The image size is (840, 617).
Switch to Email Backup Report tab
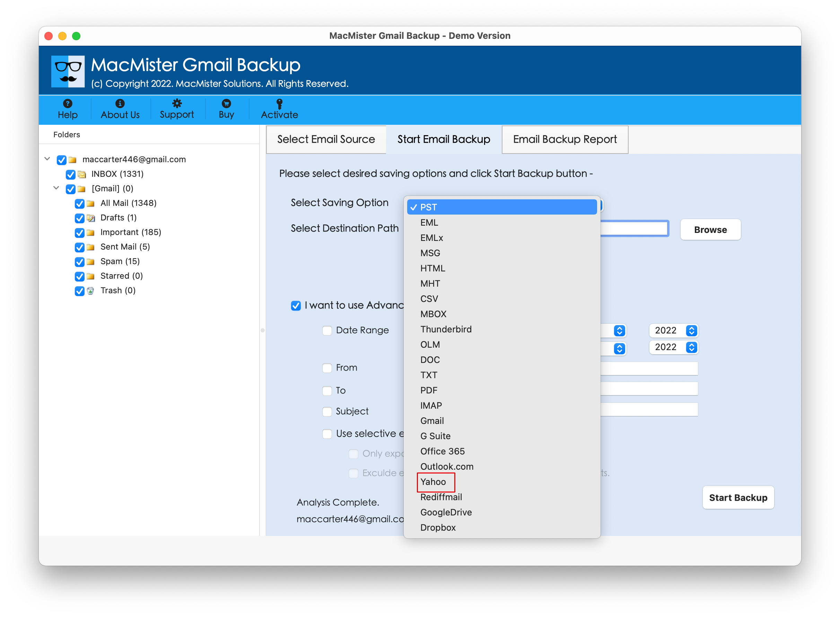[x=566, y=138]
